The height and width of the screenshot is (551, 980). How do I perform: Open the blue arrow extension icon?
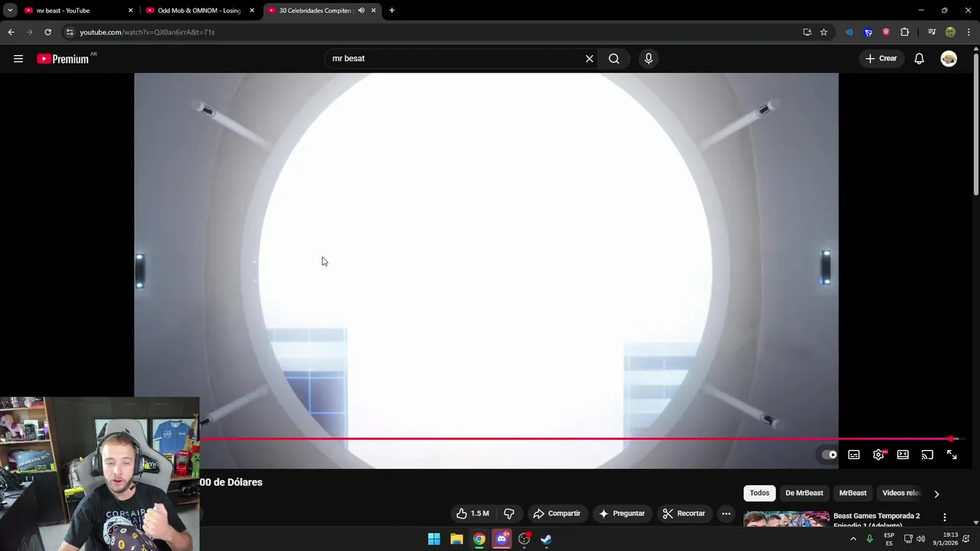(x=867, y=32)
